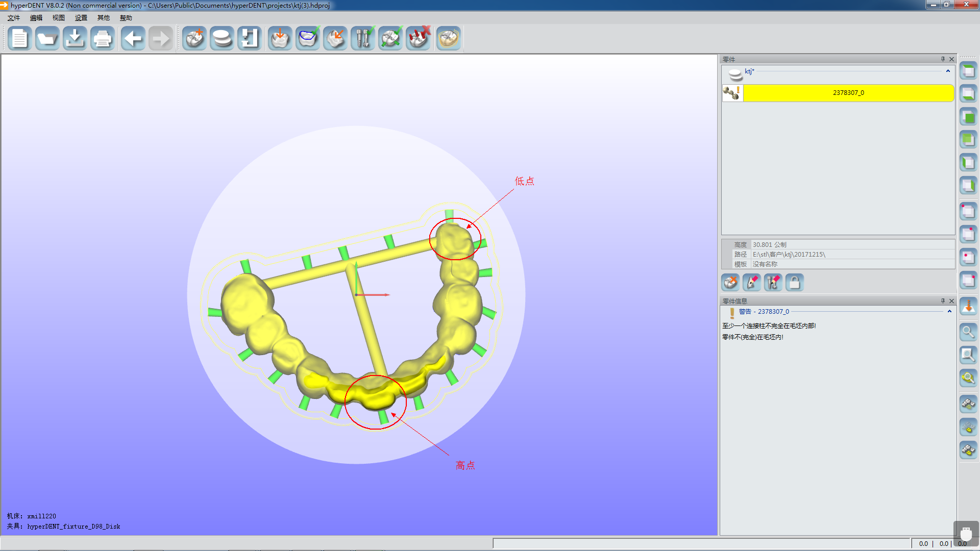
Task: Switch to left view cube
Action: (x=968, y=163)
